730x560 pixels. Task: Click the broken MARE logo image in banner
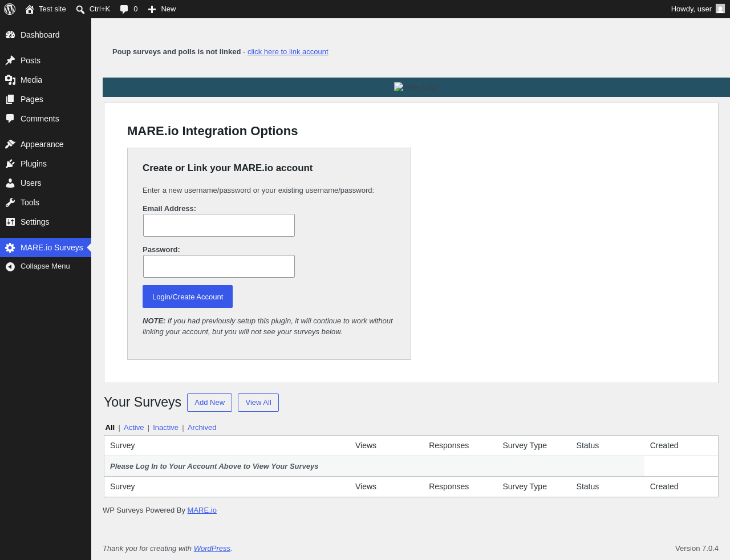pos(416,87)
